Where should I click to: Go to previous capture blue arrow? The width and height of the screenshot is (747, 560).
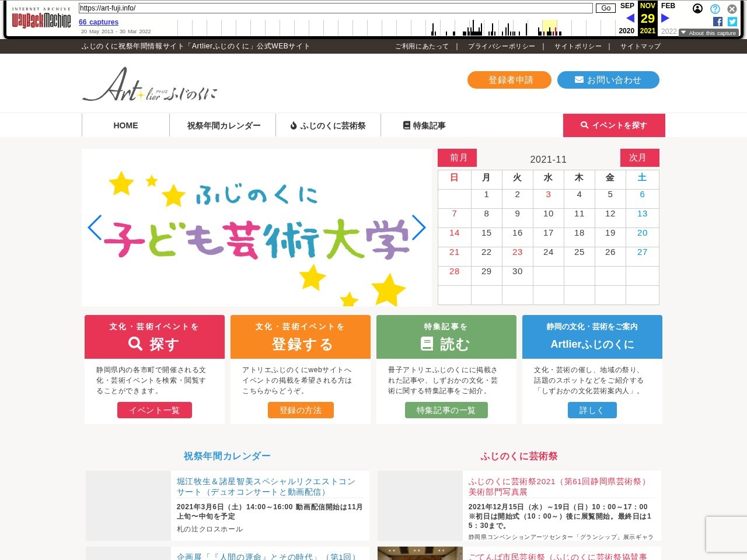coord(630,18)
